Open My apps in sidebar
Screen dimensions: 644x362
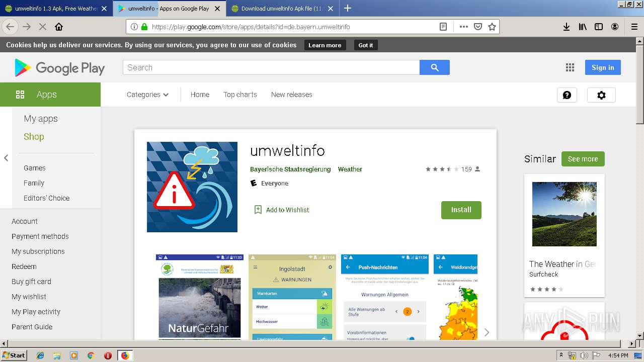41,119
